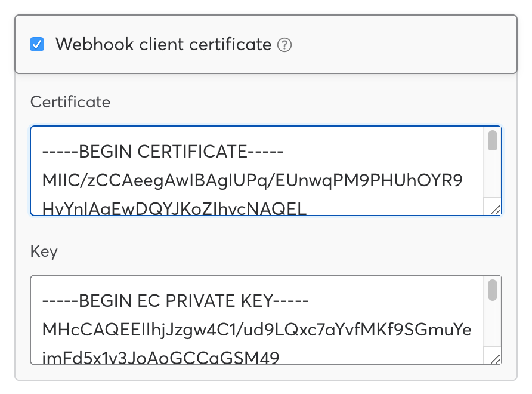Focus the Key text area

pyautogui.click(x=257, y=320)
